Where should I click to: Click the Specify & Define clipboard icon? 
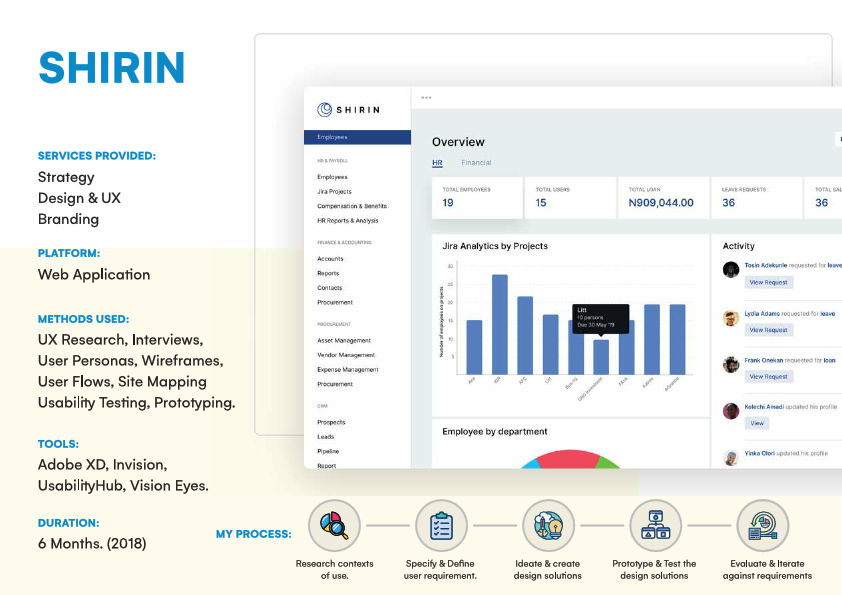441,525
